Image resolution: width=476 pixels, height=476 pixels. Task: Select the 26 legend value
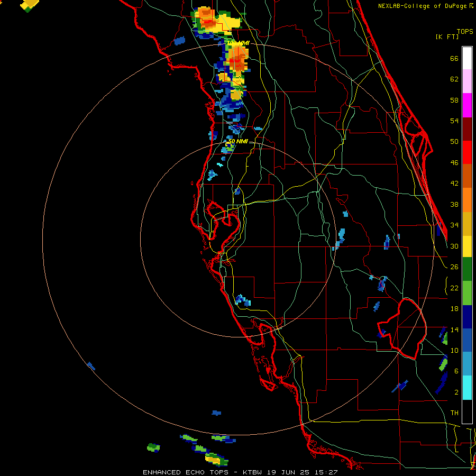[454, 267]
